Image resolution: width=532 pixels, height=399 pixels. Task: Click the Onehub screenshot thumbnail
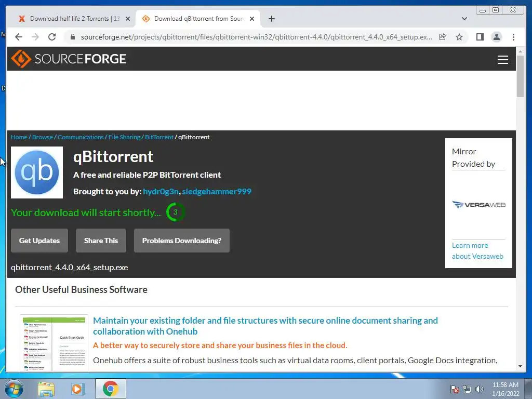[x=54, y=343]
